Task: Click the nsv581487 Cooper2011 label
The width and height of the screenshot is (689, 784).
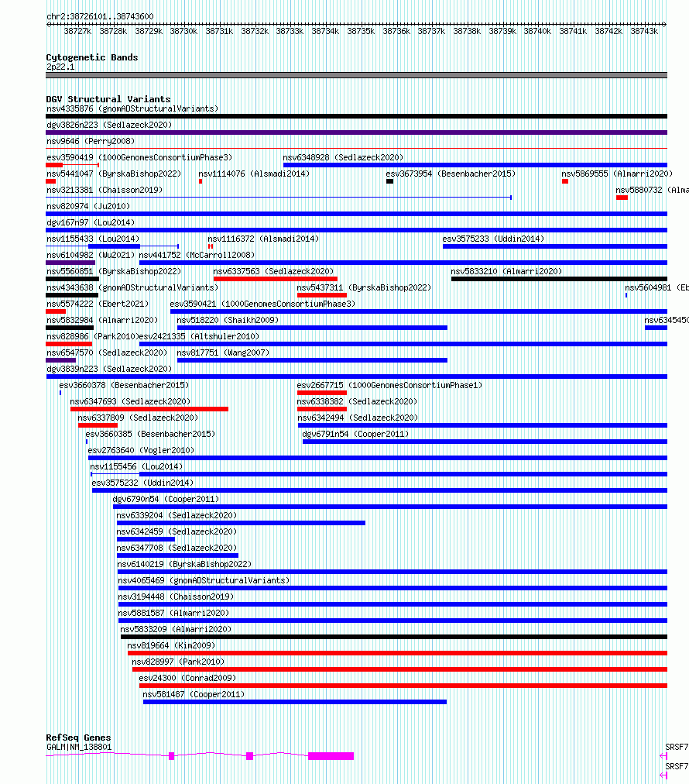Action: [x=194, y=694]
